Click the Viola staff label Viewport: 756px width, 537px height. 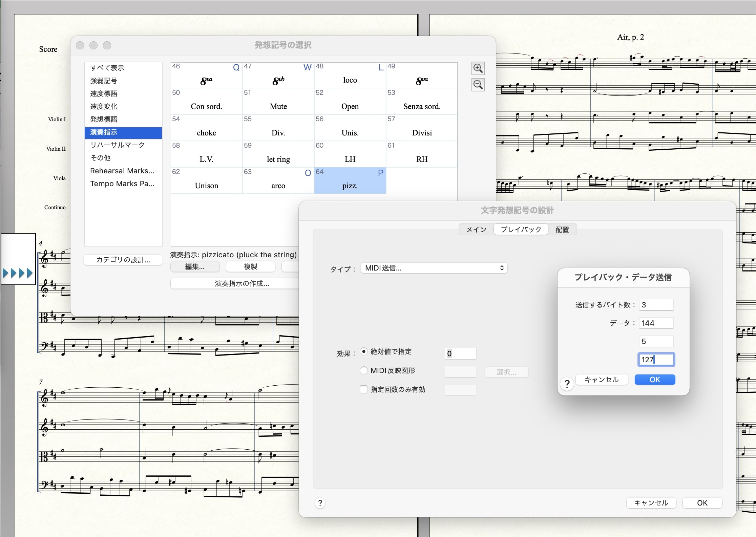[x=60, y=178]
